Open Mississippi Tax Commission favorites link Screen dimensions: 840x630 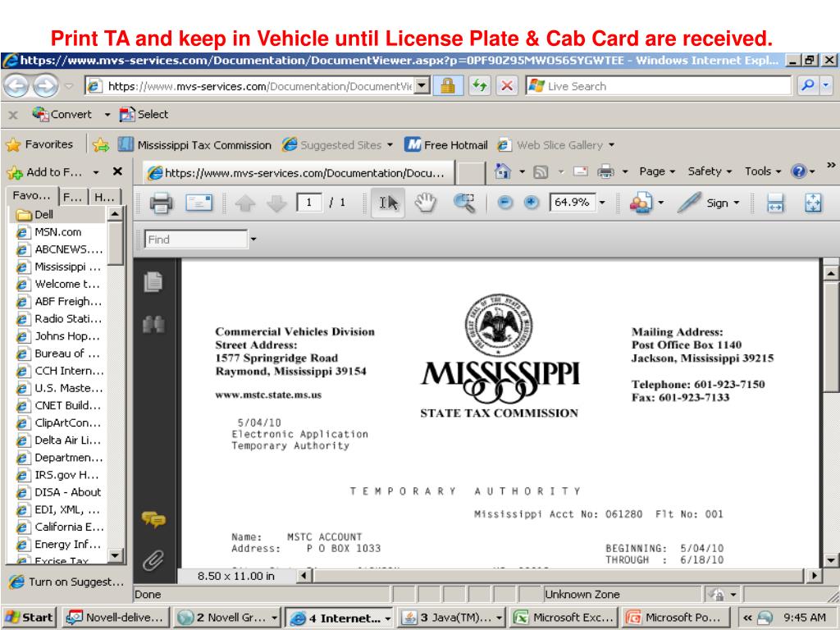click(x=195, y=144)
